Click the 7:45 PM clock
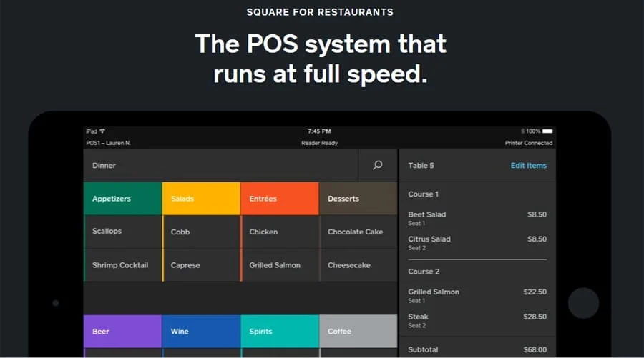644x358 pixels. (320, 131)
